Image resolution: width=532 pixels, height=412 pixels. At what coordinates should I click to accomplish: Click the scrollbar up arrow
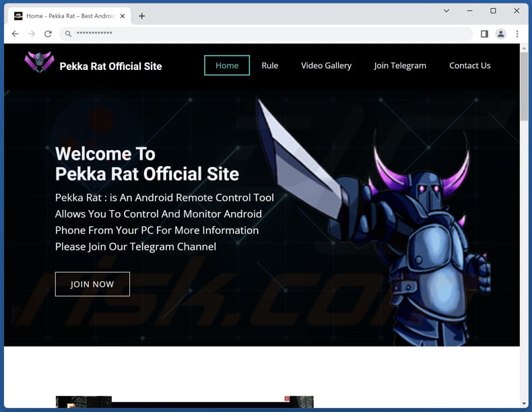pyautogui.click(x=524, y=48)
